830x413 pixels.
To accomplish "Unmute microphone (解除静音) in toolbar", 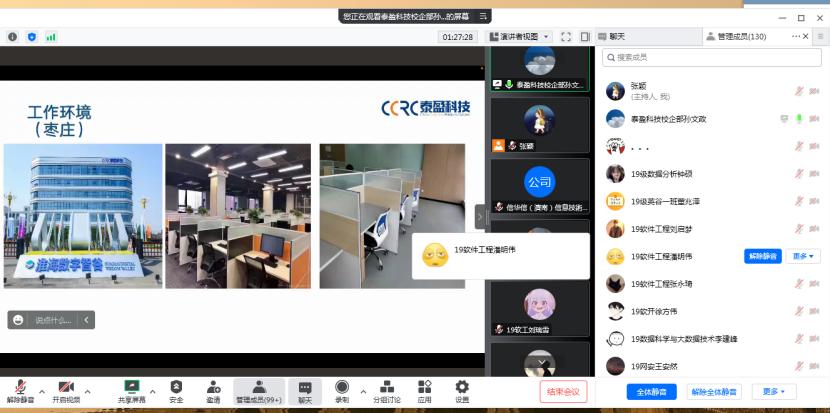I will coord(20,388).
